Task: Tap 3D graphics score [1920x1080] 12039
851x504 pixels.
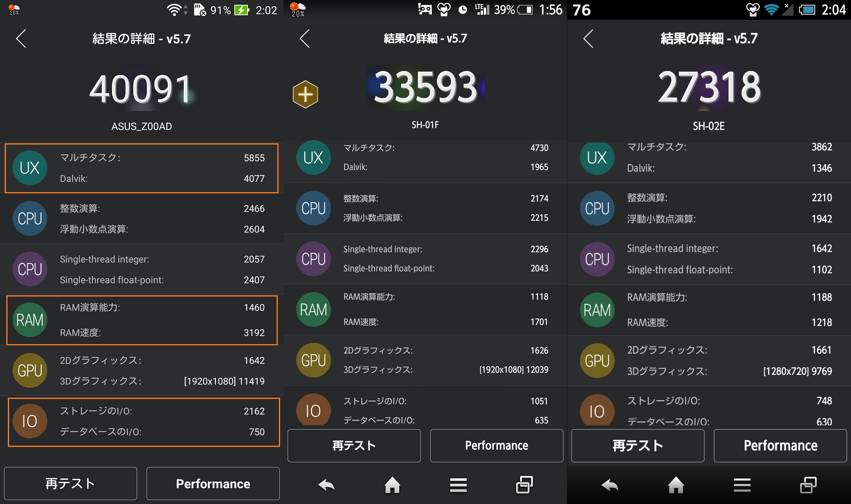Action: pos(514,370)
